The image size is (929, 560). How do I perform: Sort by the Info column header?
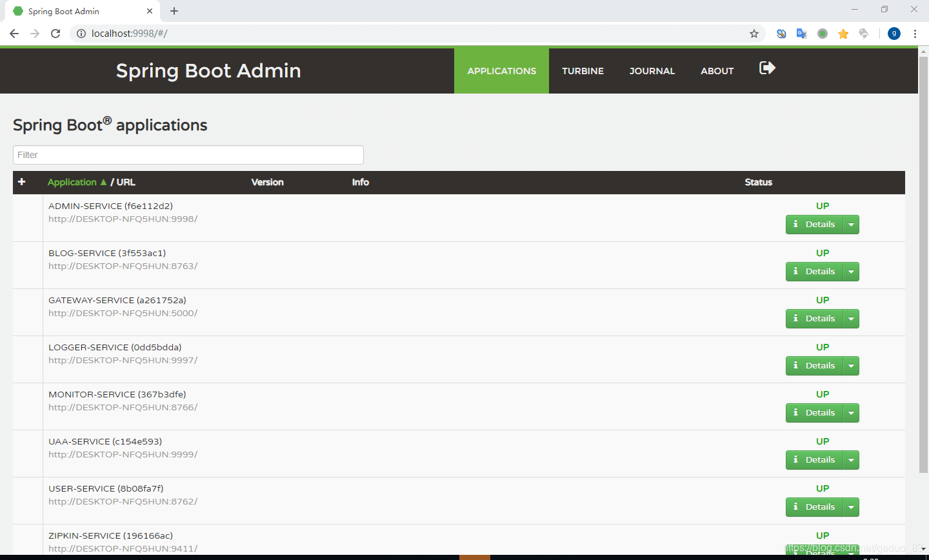click(360, 182)
